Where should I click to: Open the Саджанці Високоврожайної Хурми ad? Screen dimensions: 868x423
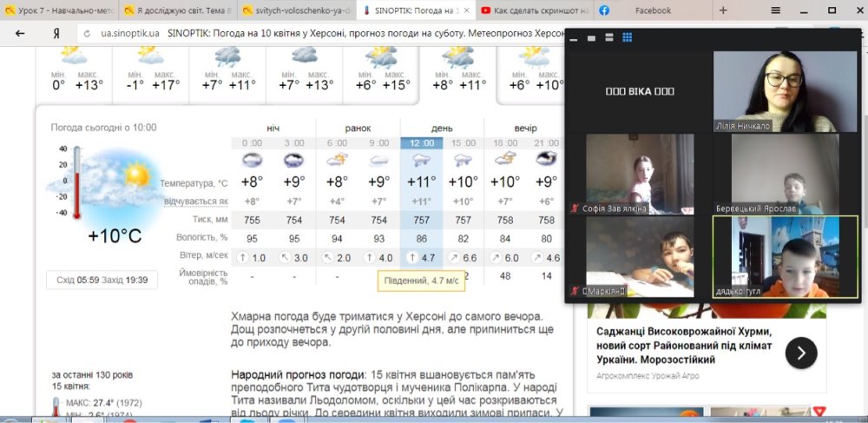point(684,346)
